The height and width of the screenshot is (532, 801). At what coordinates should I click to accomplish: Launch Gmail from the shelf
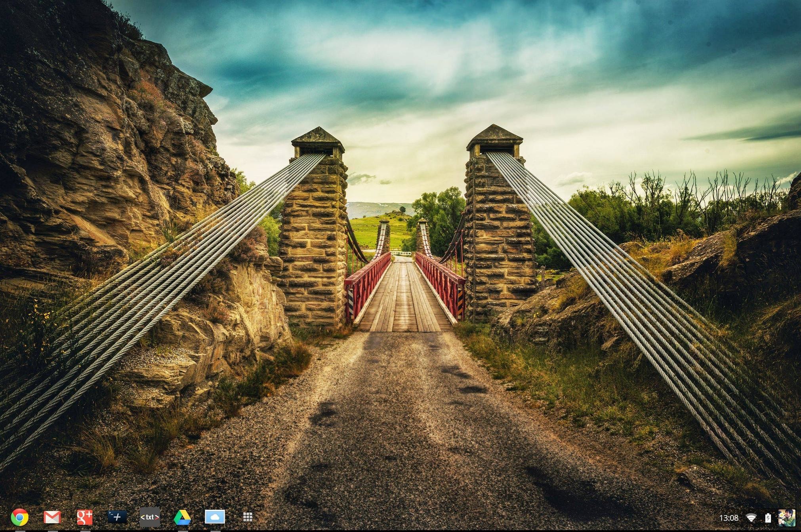coord(52,517)
